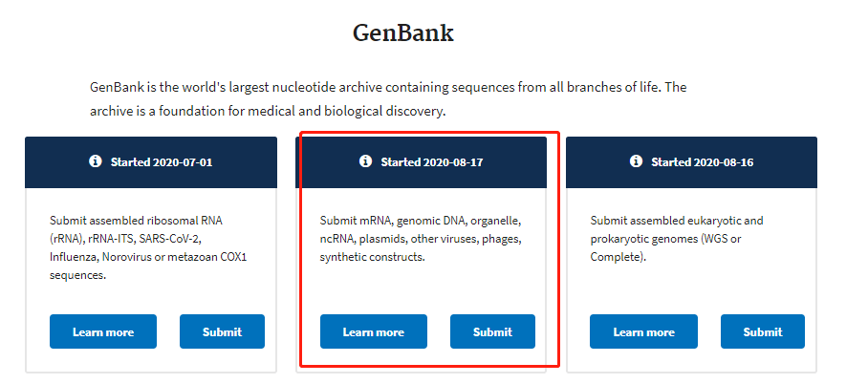
Task: Select the 'Started 2020-08-17' header label
Action: (432, 162)
